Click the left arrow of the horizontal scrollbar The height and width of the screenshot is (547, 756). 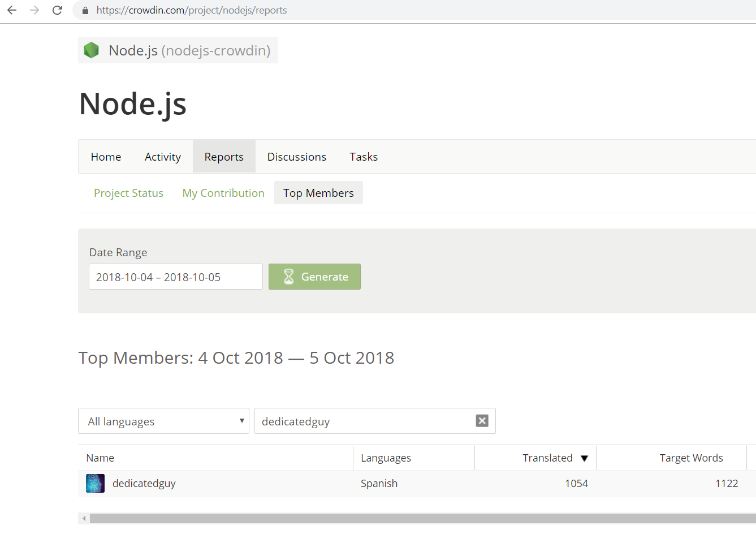click(x=84, y=518)
